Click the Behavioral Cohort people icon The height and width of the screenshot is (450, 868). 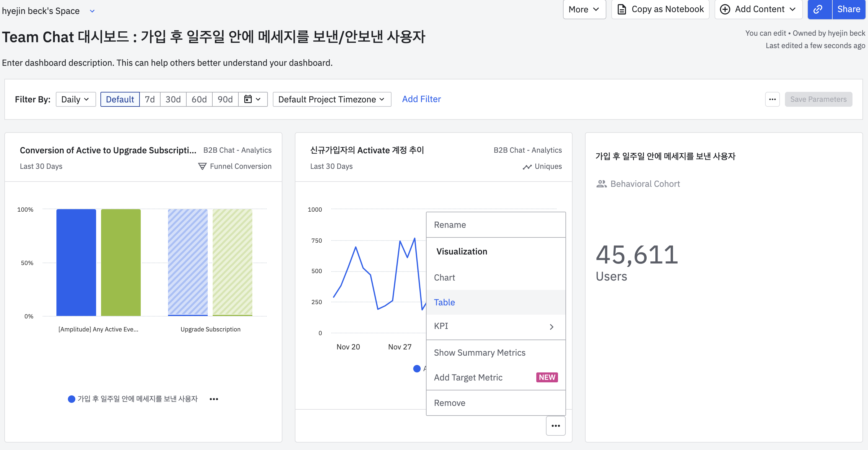601,184
